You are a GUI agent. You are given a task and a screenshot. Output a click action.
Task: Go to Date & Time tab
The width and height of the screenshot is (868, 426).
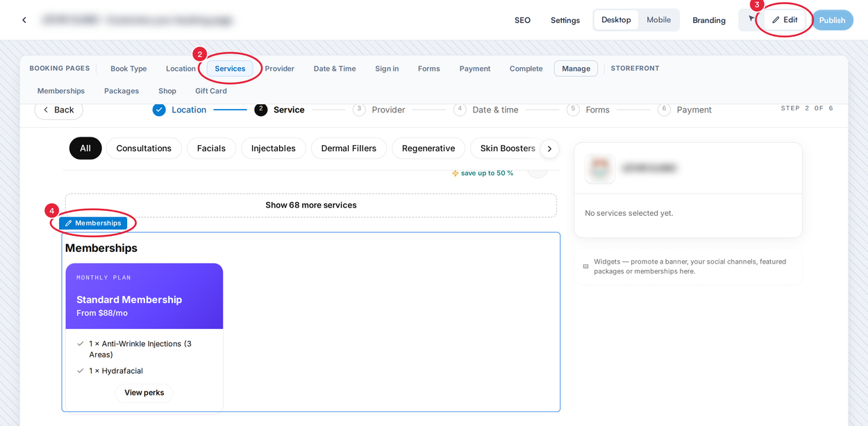[335, 69]
